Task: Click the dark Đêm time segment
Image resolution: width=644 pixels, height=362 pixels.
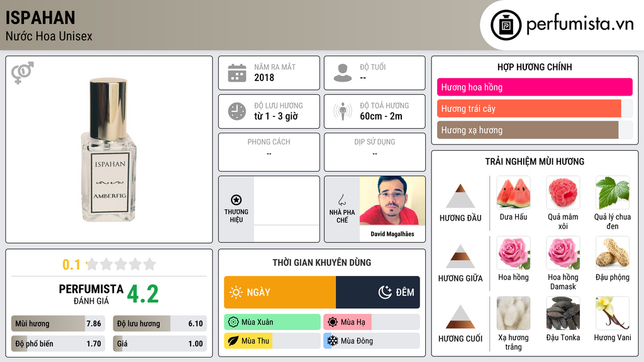Action: [x=378, y=292]
